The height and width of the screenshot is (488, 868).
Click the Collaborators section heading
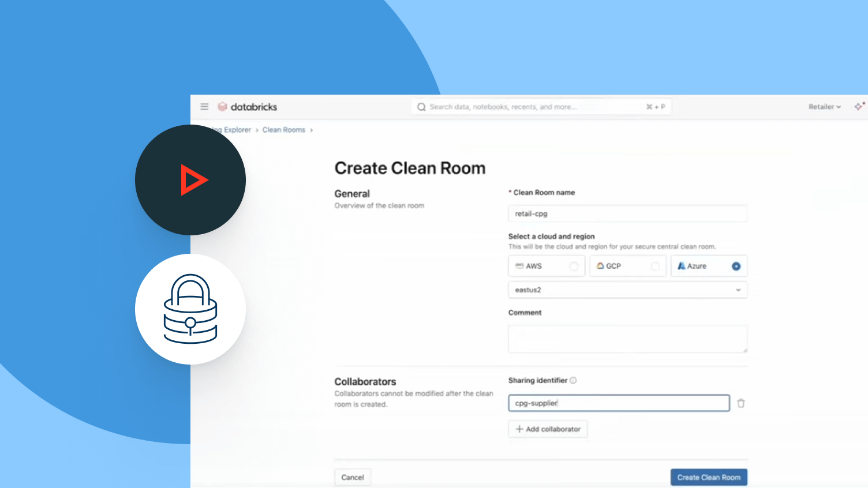365,382
